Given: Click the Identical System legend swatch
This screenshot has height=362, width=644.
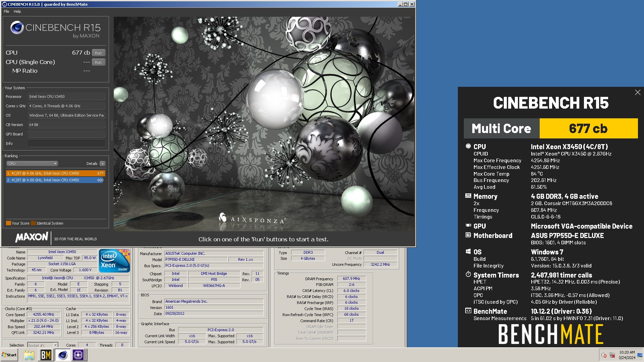Looking at the screenshot, I should point(33,223).
